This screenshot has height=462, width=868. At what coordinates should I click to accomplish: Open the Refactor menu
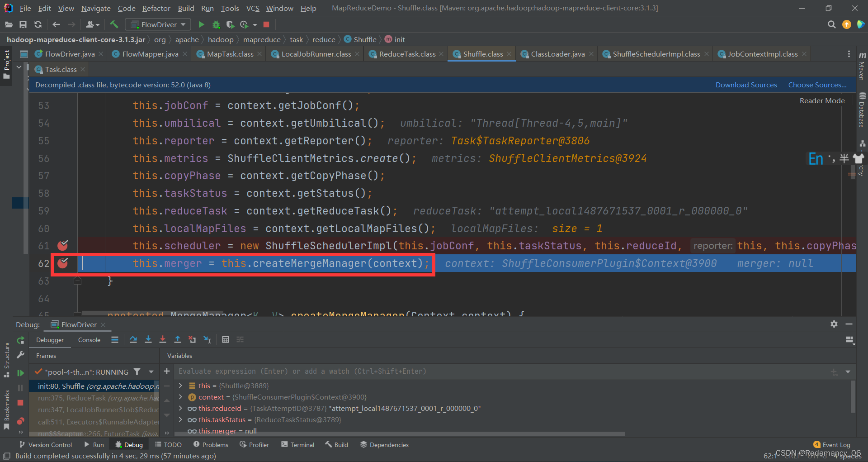click(x=156, y=8)
